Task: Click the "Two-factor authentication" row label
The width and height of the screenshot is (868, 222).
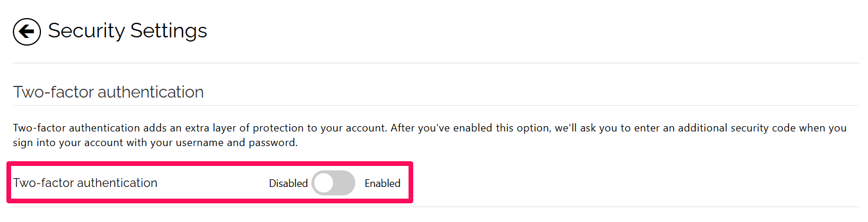Action: [x=85, y=183]
